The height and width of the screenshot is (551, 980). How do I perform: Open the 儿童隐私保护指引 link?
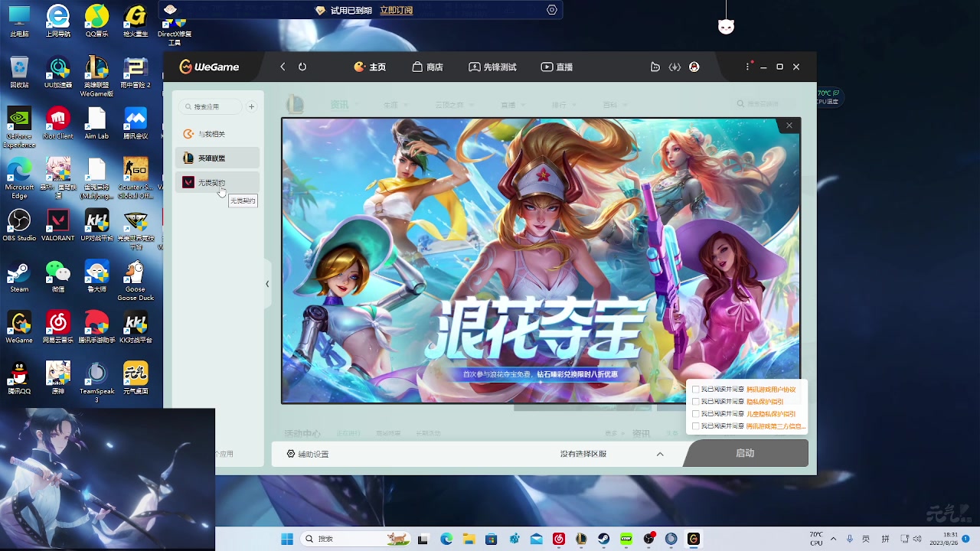click(x=771, y=414)
